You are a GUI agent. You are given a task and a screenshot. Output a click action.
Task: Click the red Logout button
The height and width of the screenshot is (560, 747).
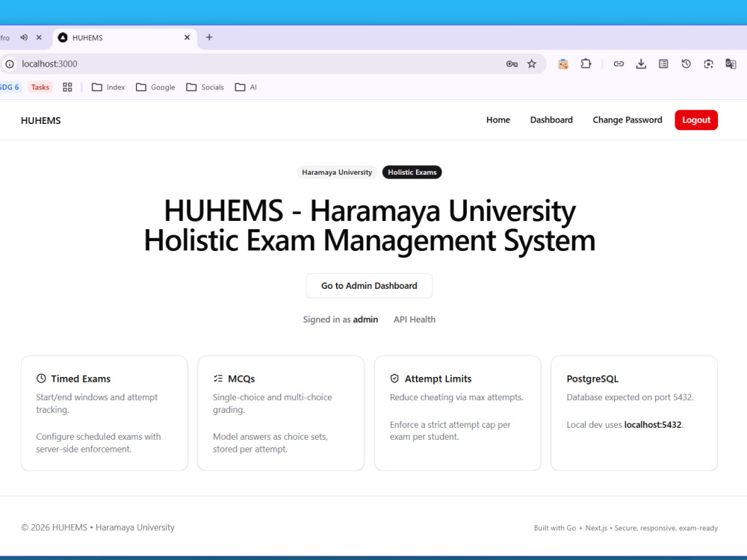pos(696,120)
